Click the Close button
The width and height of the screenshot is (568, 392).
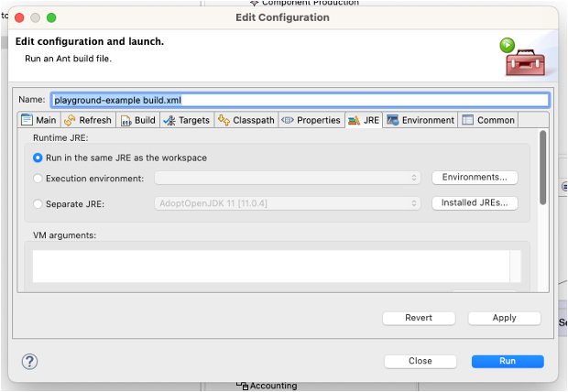(x=421, y=361)
